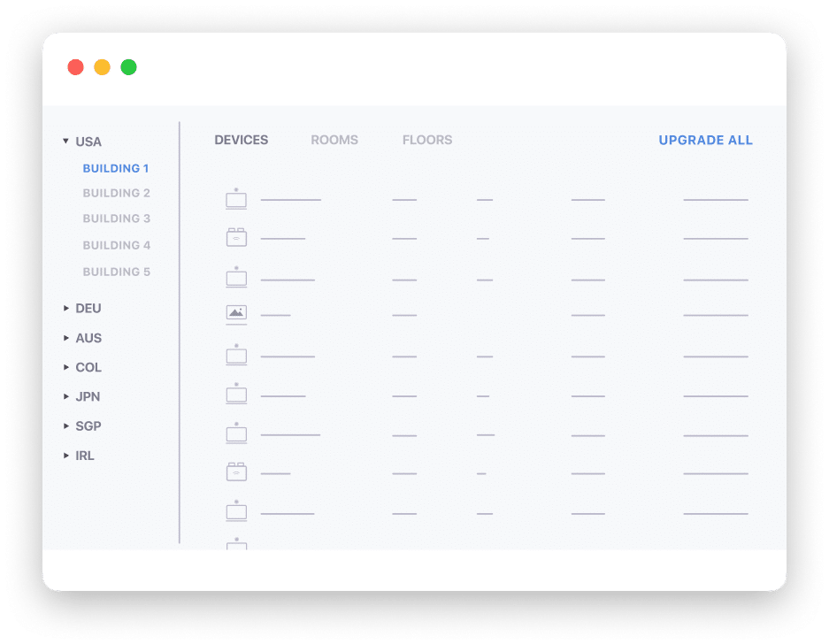This screenshot has height=644, width=829.
Task: Expand the DEU region
Action: (65, 309)
